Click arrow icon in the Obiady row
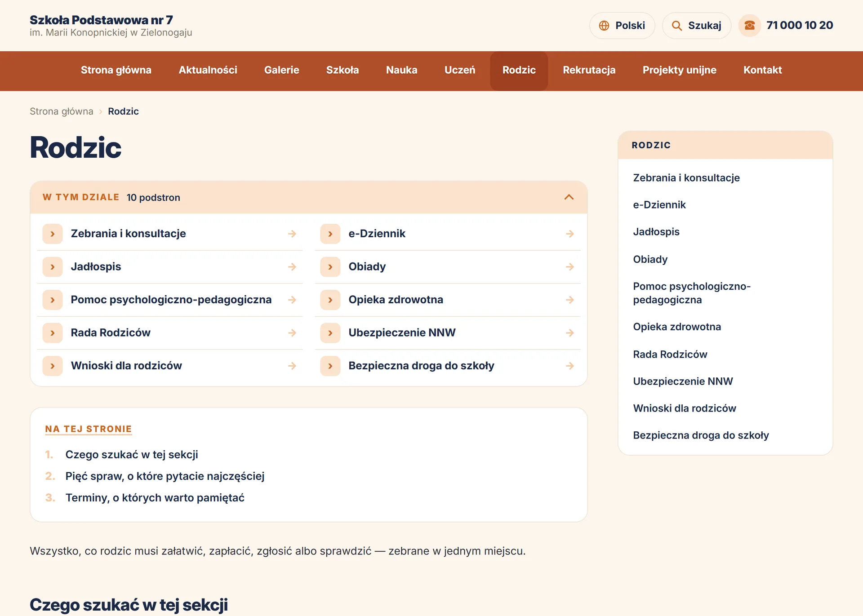The image size is (863, 616). (x=570, y=267)
